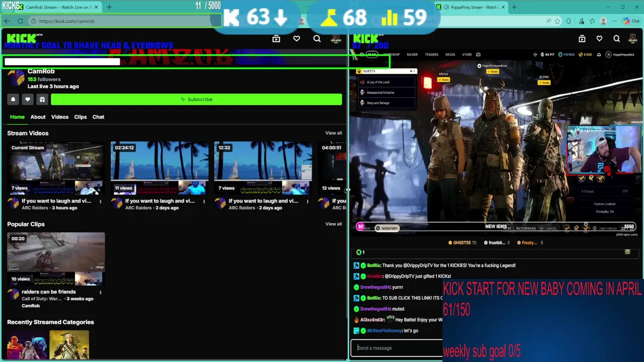Open search icon in PoppaPinky window header
Screen dimensions: 644x362
coord(616,39)
